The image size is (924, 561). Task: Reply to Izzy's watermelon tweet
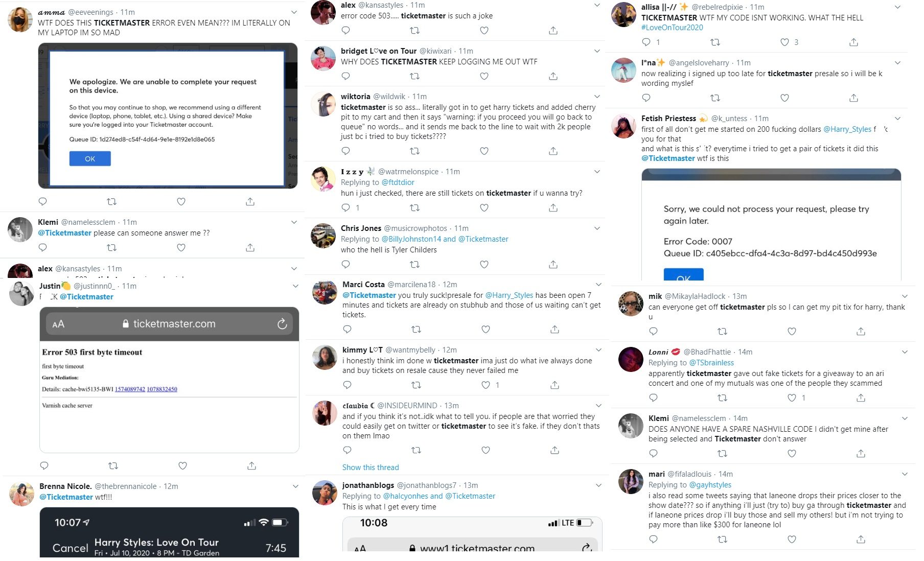(346, 208)
